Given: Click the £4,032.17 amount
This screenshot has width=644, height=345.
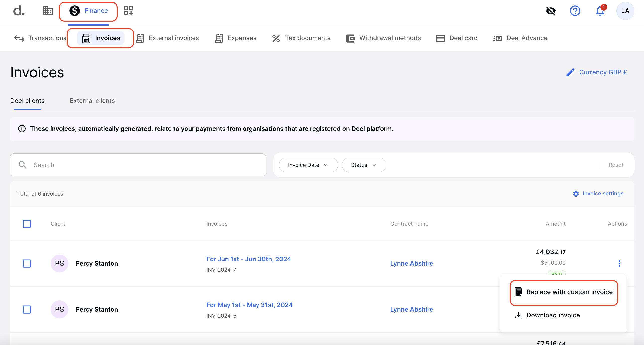Looking at the screenshot, I should point(551,252).
